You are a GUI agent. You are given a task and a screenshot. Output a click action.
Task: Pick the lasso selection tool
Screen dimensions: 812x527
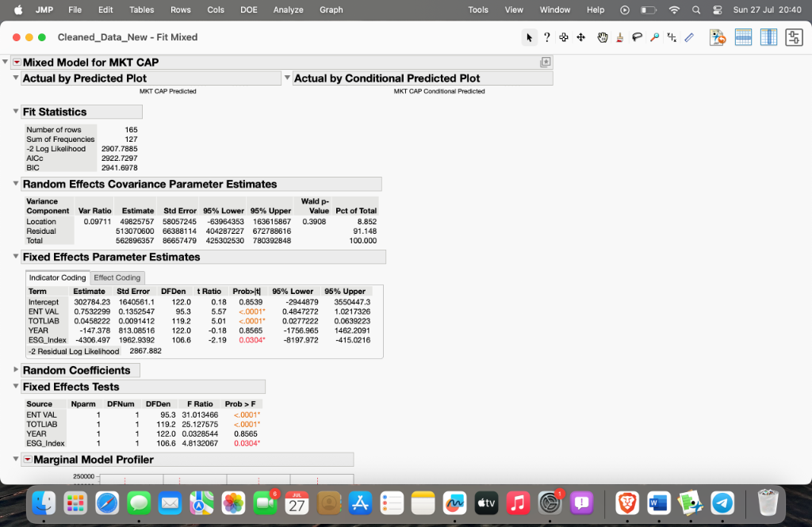click(637, 37)
